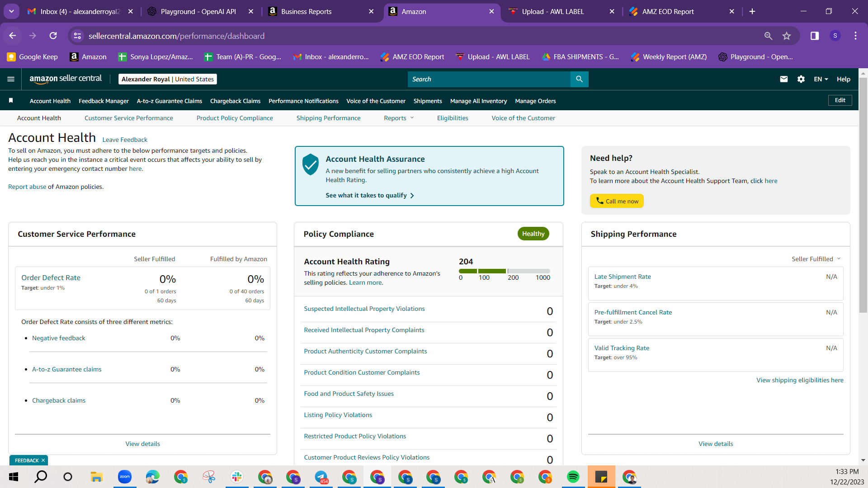Viewport: 868px width, 488px height.
Task: Go back with the browser back arrow
Action: point(13,36)
